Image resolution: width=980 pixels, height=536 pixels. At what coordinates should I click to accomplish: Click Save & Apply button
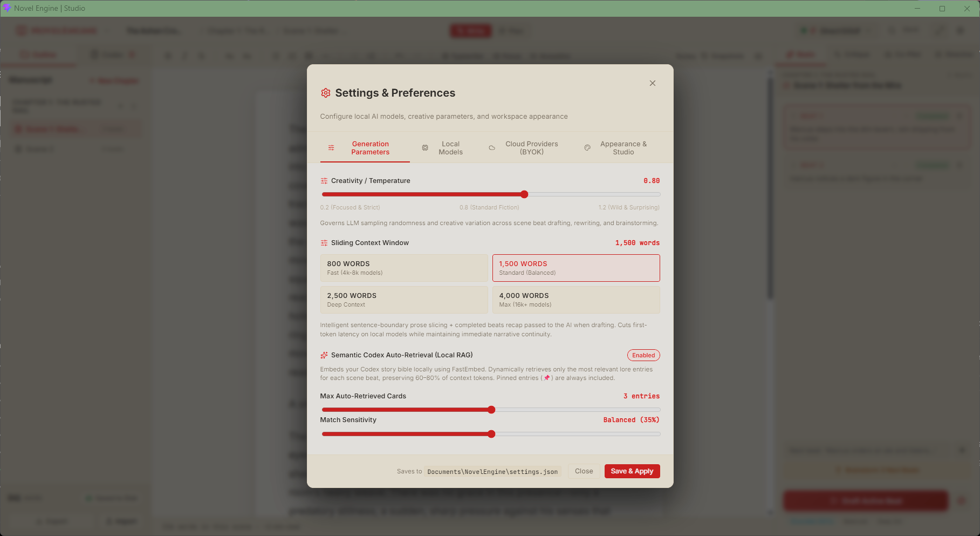pyautogui.click(x=632, y=471)
